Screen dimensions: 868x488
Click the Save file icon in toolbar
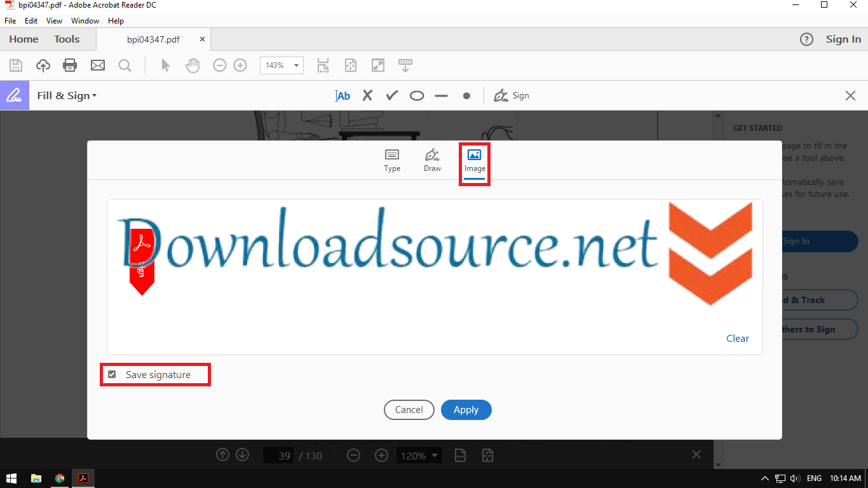[x=16, y=65]
